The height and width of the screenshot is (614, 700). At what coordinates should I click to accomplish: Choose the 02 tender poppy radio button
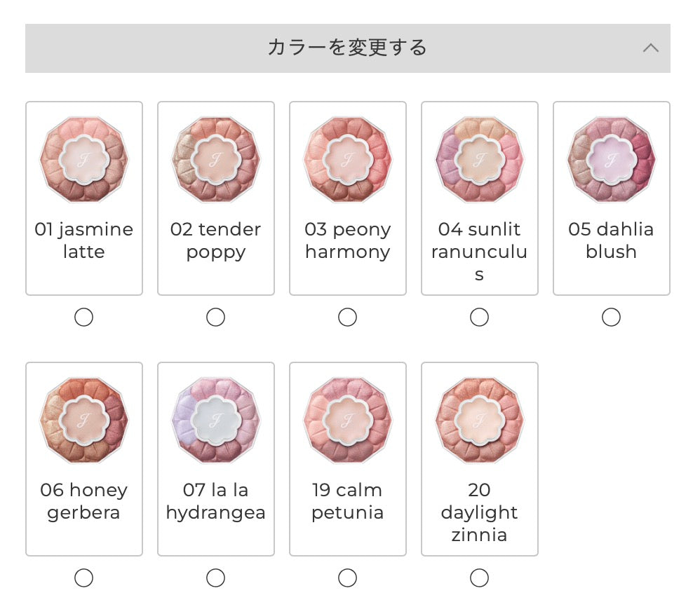point(216,318)
